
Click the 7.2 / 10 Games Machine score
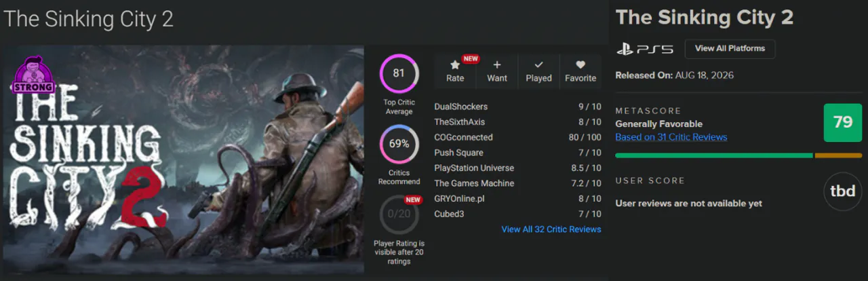pos(585,183)
